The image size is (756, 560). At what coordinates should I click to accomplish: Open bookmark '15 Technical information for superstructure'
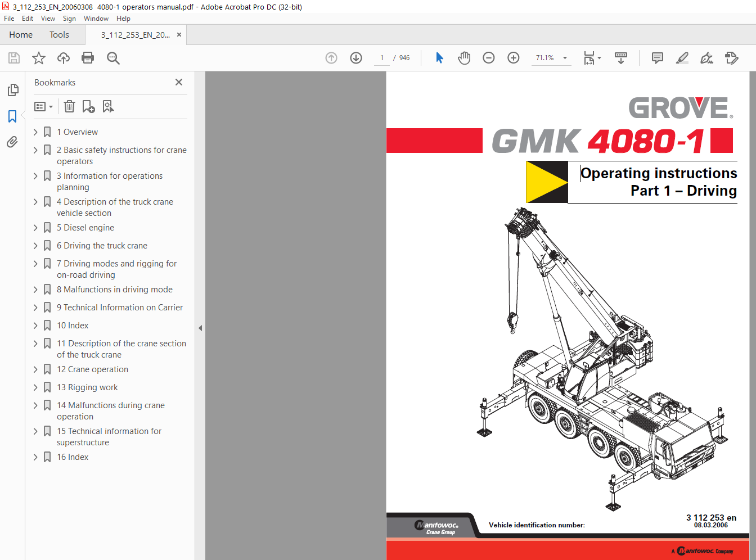click(109, 437)
